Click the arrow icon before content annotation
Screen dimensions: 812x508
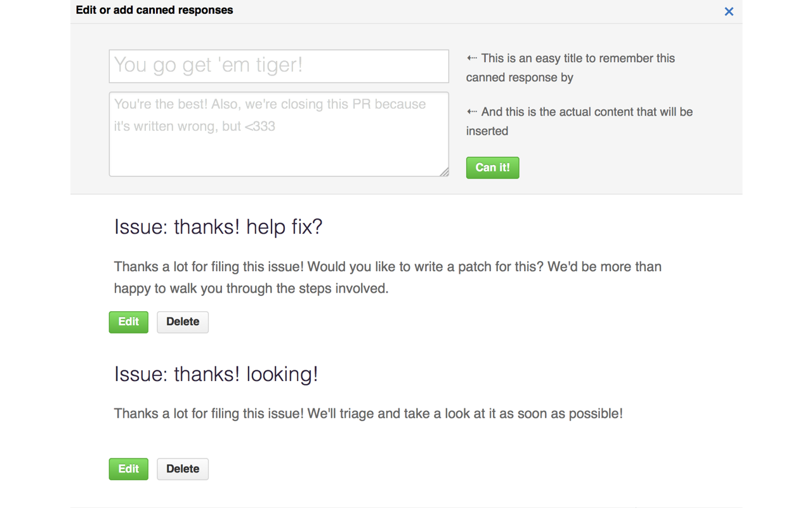[x=471, y=111]
